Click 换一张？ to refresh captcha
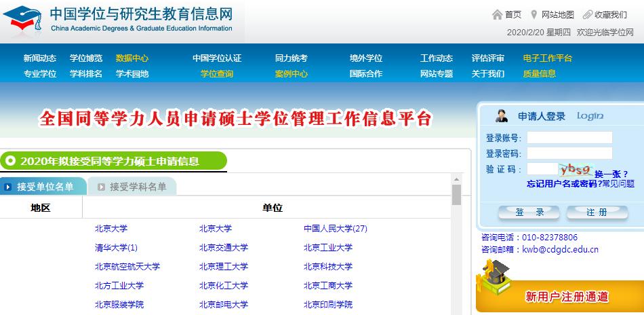The image size is (644, 315). tap(611, 174)
